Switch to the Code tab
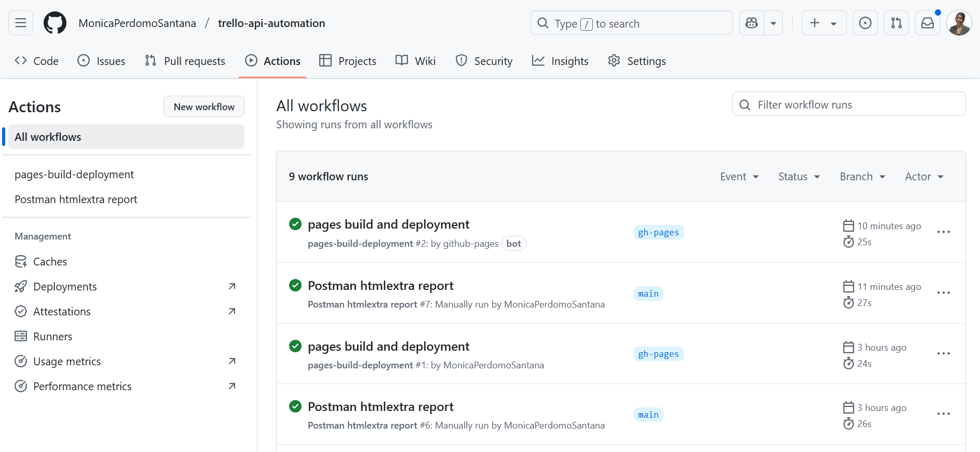This screenshot has height=452, width=980. click(x=36, y=61)
